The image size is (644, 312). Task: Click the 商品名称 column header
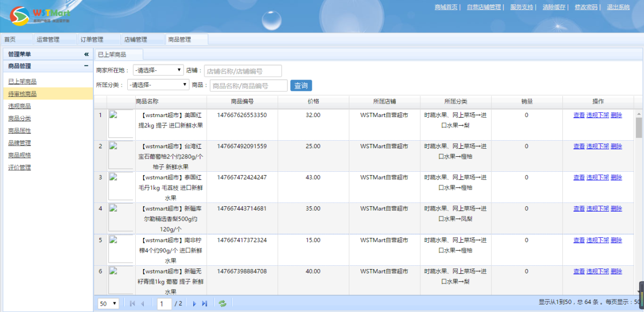coord(147,101)
